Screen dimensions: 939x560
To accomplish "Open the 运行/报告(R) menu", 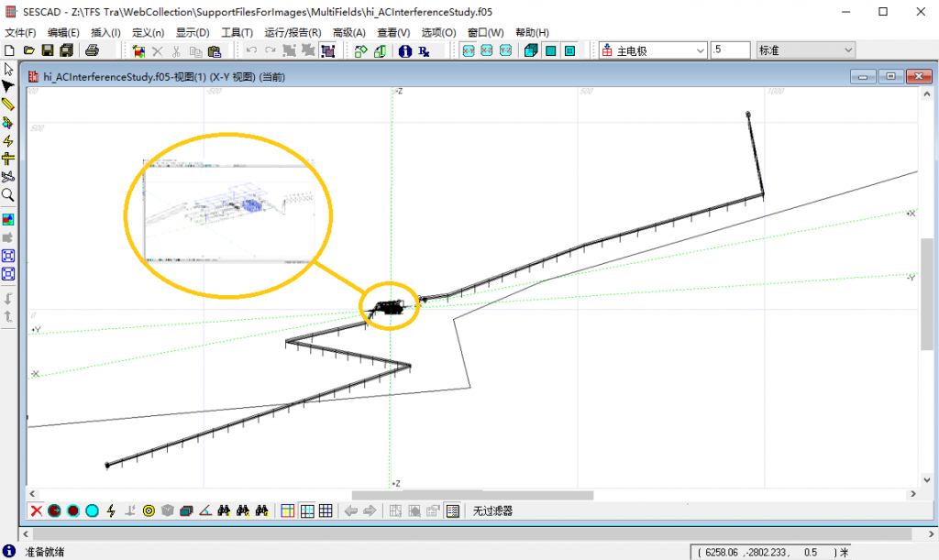I will 293,32.
